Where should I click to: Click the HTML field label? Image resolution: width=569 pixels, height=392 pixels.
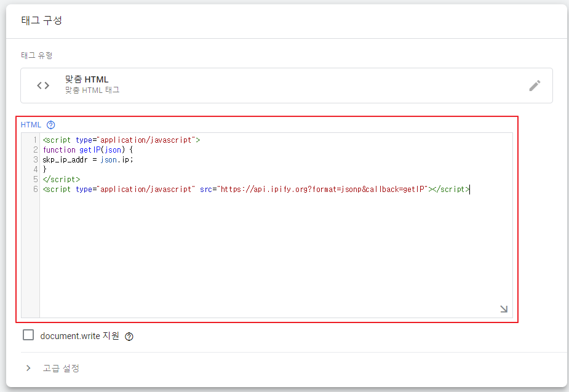pyautogui.click(x=31, y=125)
